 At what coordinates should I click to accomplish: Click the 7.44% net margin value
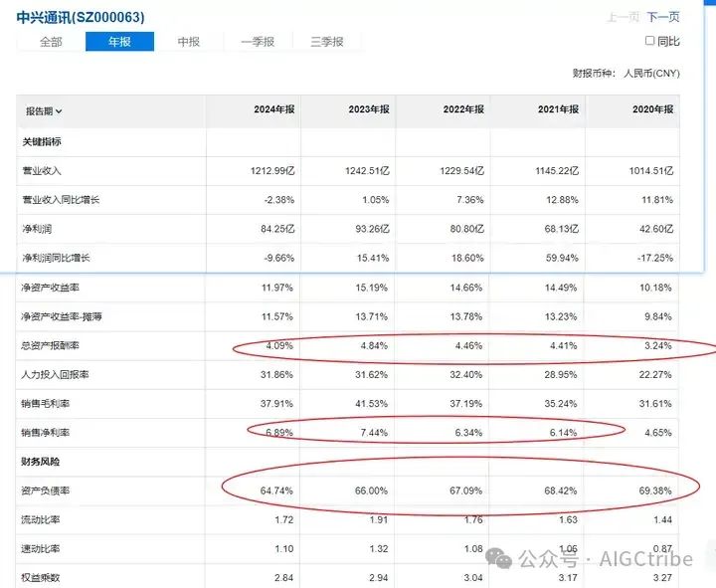coord(374,433)
